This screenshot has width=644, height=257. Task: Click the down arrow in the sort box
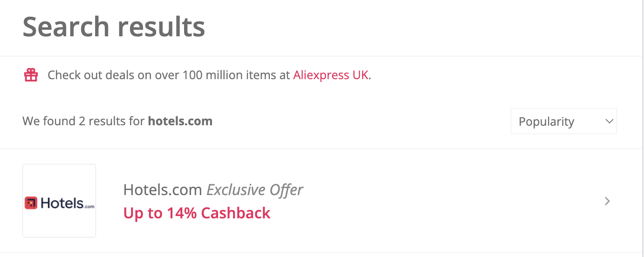point(609,121)
